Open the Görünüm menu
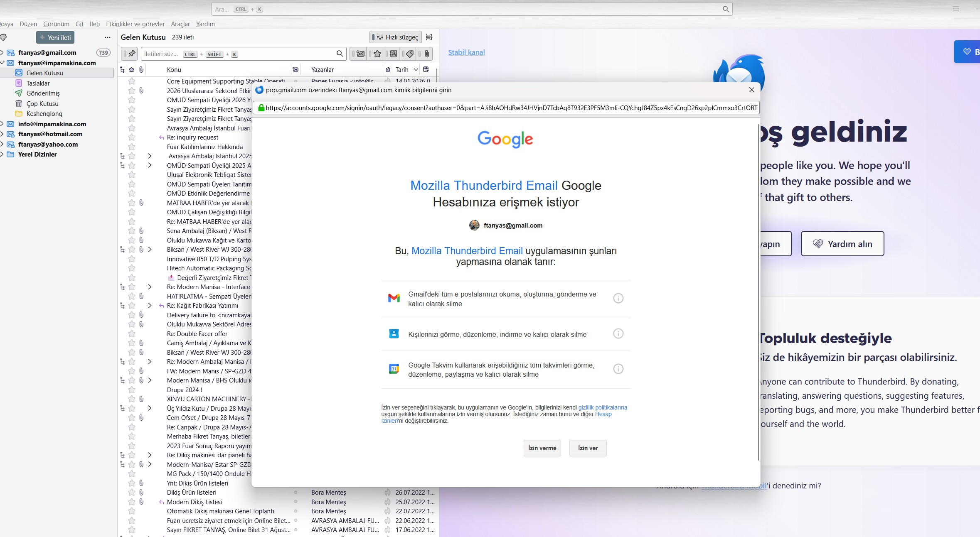 coord(56,24)
